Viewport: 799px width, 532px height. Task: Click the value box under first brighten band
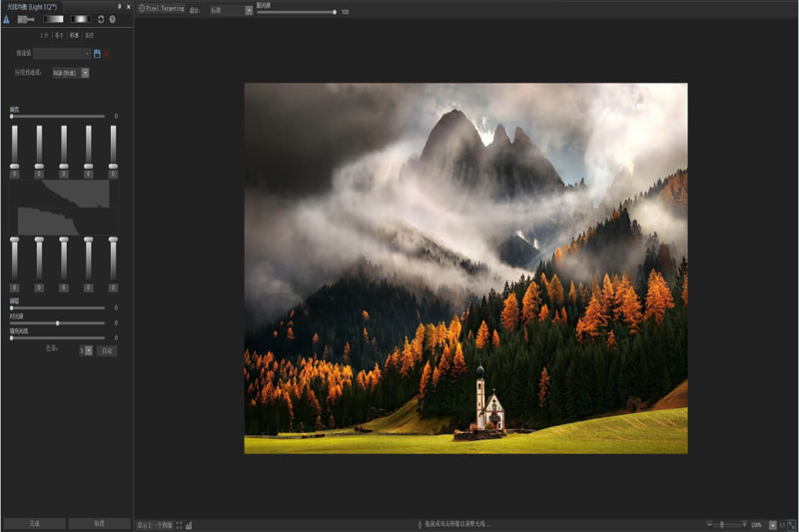[14, 174]
